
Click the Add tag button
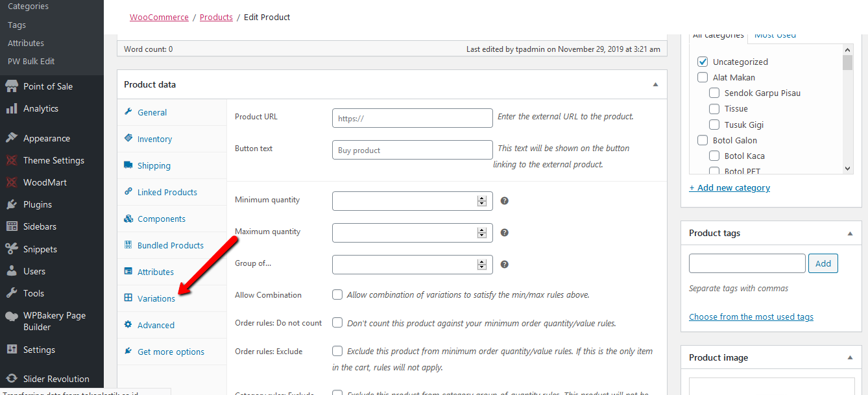[823, 263]
